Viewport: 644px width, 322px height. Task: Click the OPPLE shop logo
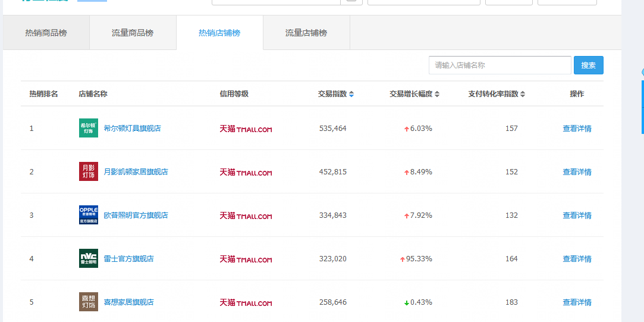coord(88,215)
